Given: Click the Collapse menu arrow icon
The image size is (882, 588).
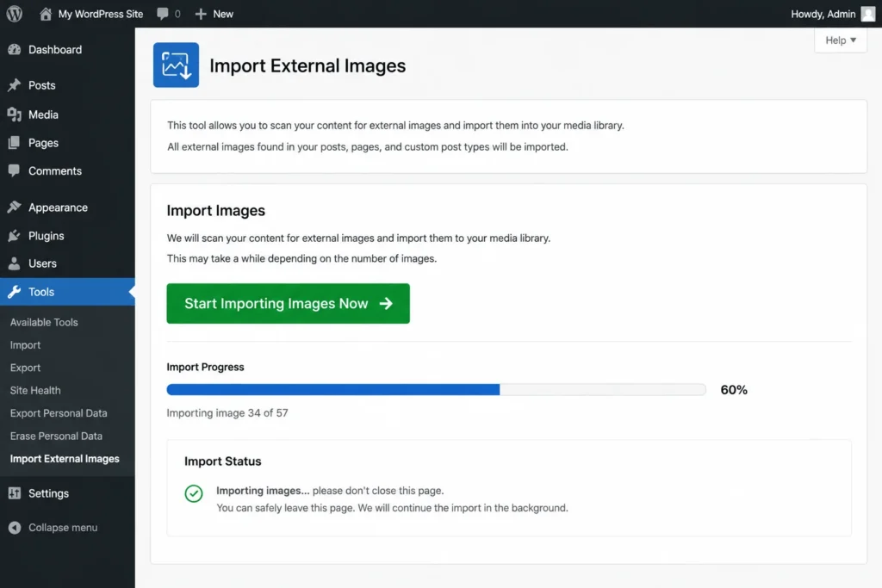Looking at the screenshot, I should [x=15, y=527].
